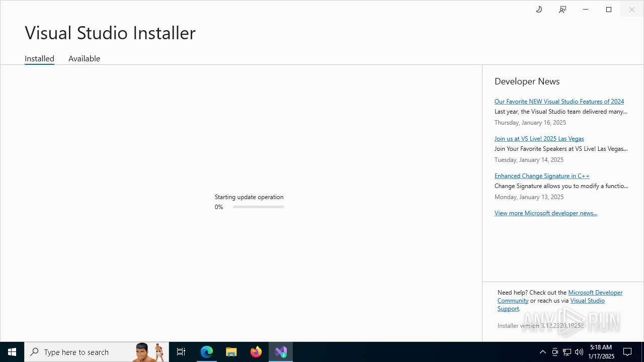Click the Installer version number text
This screenshot has width=644, height=362.
tap(540, 326)
